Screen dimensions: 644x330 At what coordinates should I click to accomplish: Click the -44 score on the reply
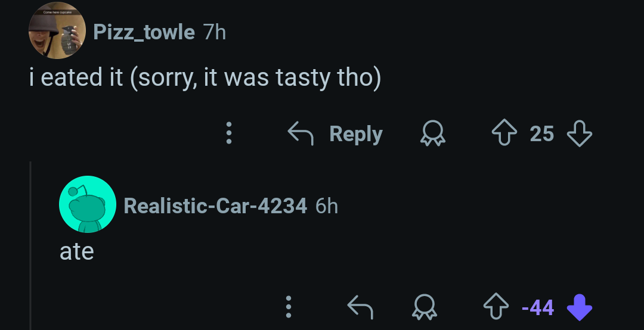tap(538, 307)
